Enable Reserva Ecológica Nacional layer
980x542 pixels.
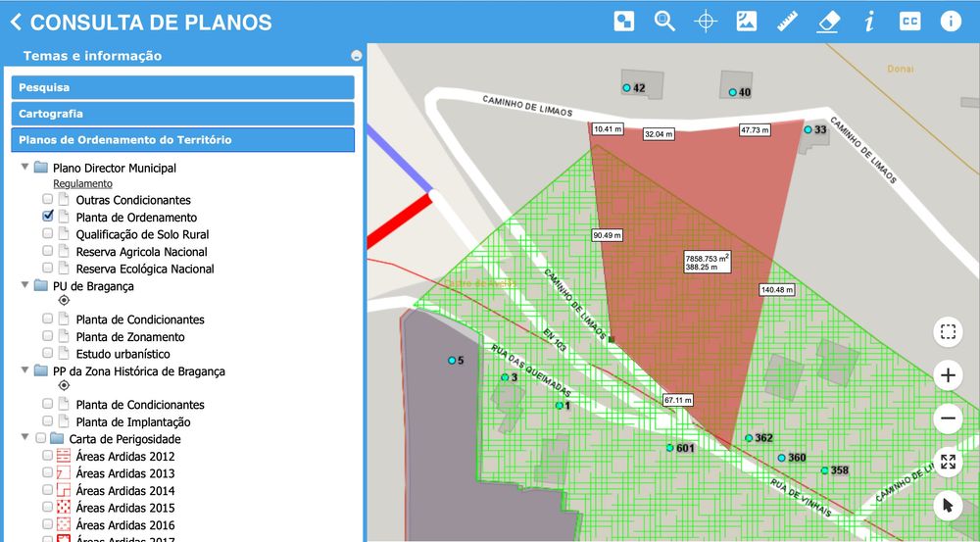point(47,268)
